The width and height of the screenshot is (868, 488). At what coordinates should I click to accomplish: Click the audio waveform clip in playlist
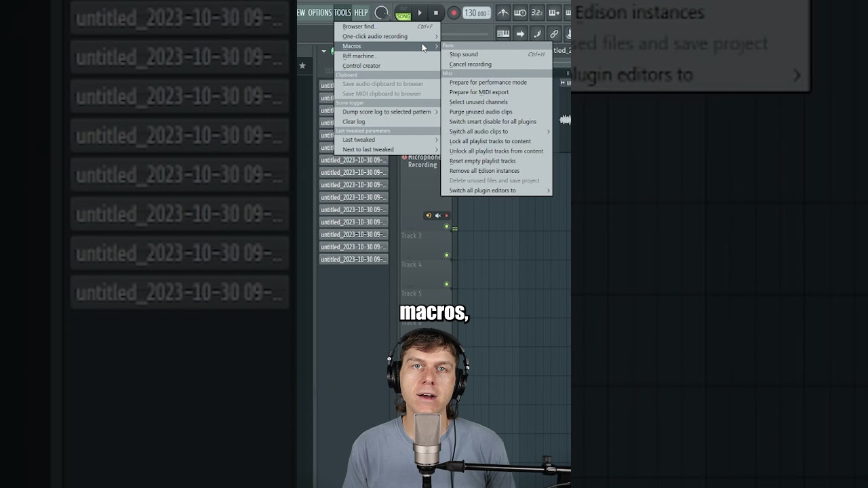point(565,120)
